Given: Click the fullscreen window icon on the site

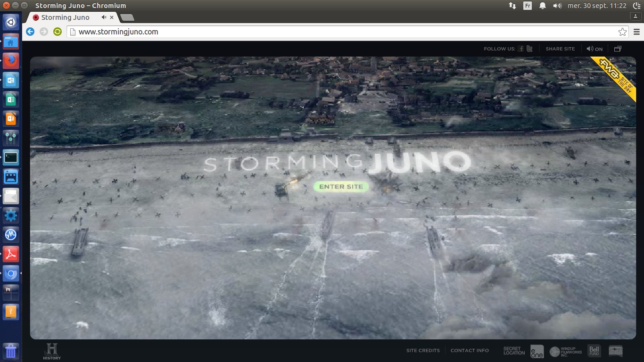Looking at the screenshot, I should 618,49.
